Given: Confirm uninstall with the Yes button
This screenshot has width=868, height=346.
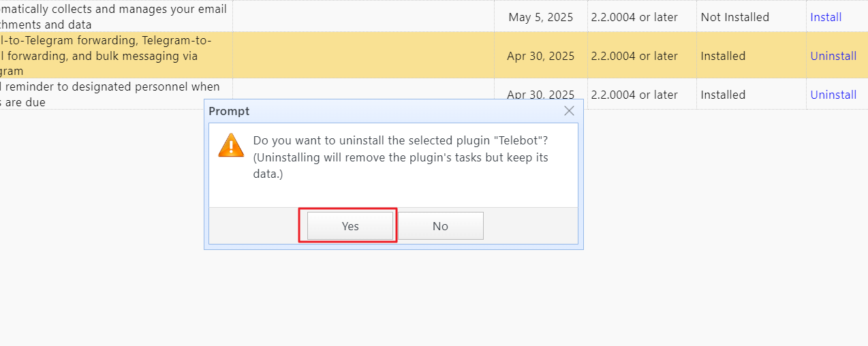Looking at the screenshot, I should point(350,226).
